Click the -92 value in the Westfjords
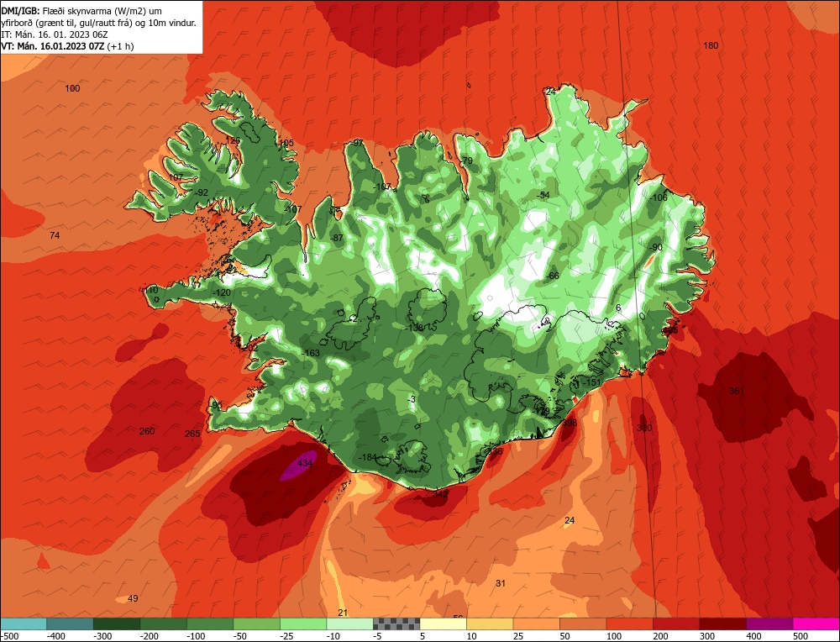 [201, 192]
